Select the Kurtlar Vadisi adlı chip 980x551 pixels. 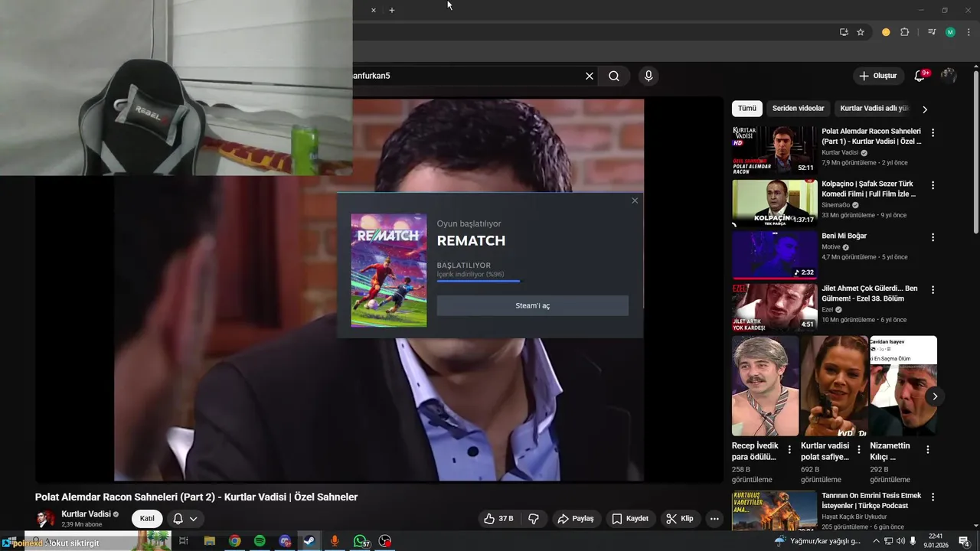coord(874,108)
